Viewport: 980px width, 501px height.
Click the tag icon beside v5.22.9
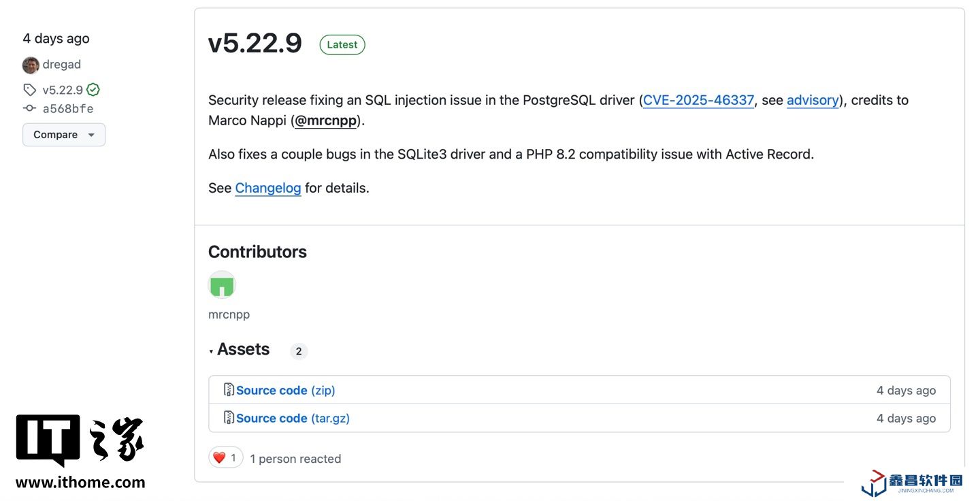(29, 90)
